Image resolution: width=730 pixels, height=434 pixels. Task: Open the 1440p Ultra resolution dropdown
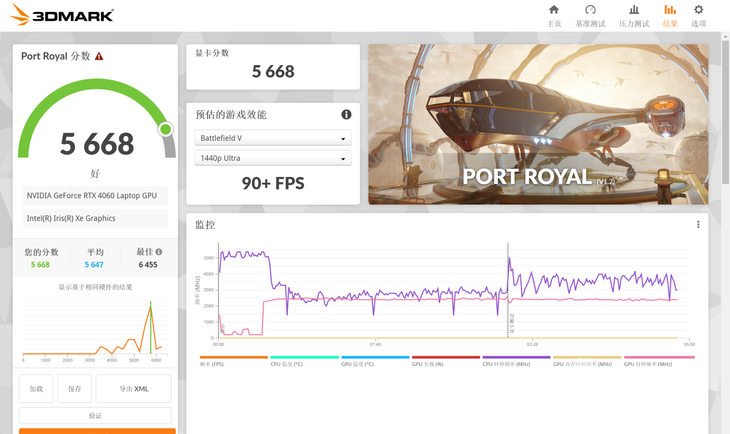[x=273, y=158]
